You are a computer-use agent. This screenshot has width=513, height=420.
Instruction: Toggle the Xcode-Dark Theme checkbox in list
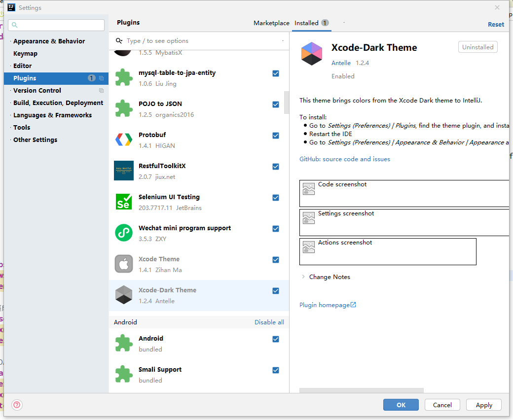pos(276,291)
